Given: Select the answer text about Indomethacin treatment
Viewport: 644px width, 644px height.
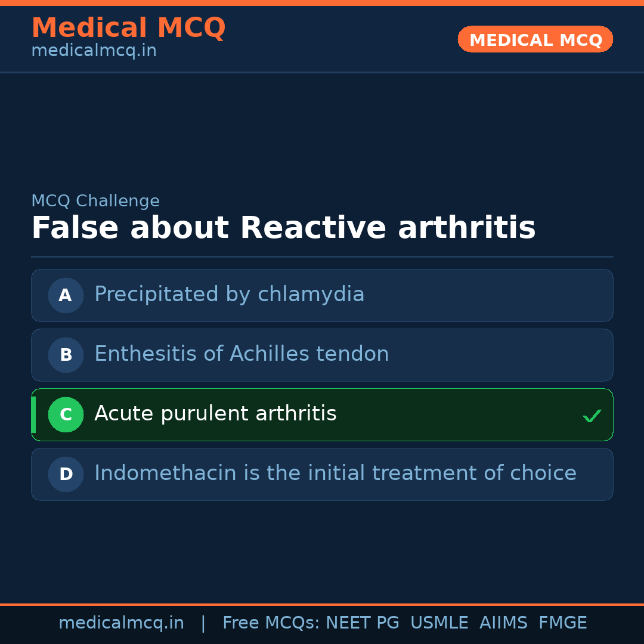Looking at the screenshot, I should (x=335, y=473).
